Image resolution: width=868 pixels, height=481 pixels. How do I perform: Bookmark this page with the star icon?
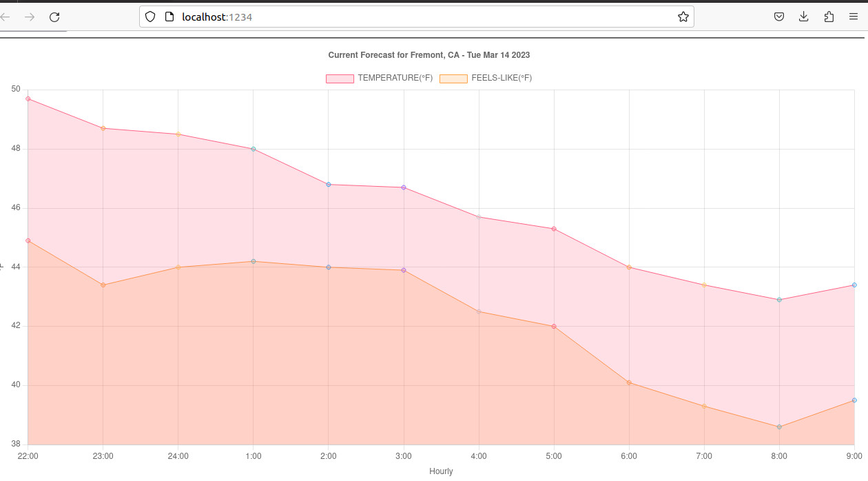pos(683,17)
